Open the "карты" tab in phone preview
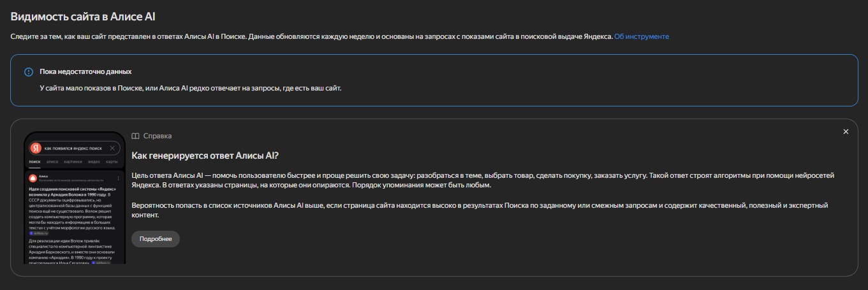Screen dimensions: 868x290 click(112, 163)
